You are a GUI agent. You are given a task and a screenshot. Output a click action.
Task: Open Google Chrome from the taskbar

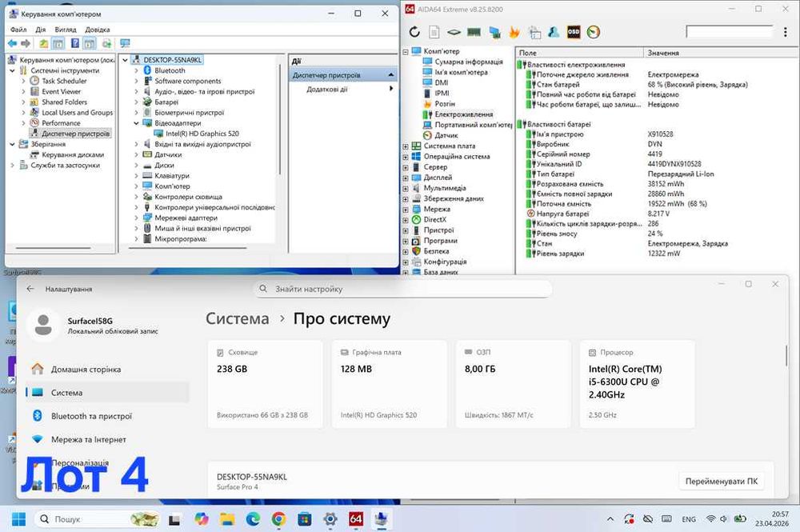click(x=278, y=519)
